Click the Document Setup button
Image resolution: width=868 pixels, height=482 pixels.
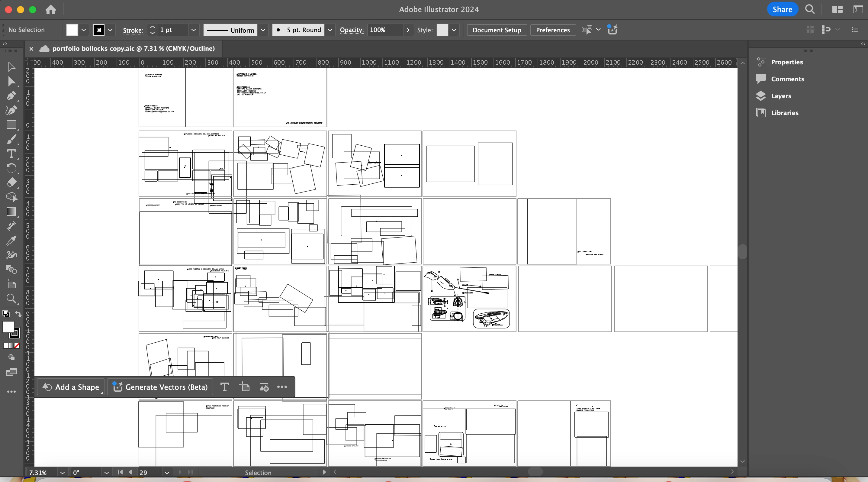pyautogui.click(x=496, y=30)
